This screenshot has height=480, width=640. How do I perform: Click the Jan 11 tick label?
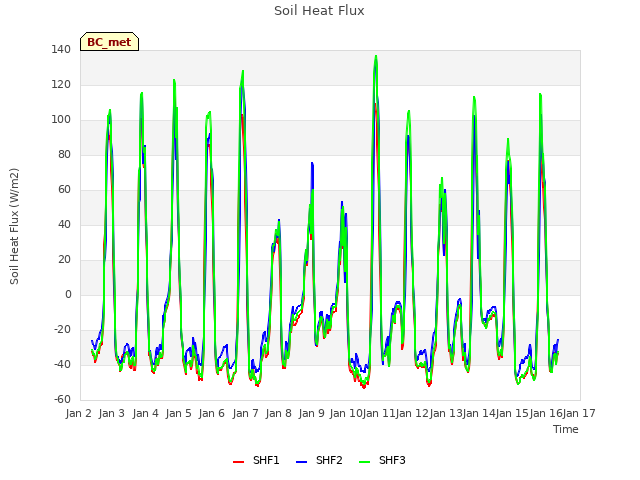(379, 413)
